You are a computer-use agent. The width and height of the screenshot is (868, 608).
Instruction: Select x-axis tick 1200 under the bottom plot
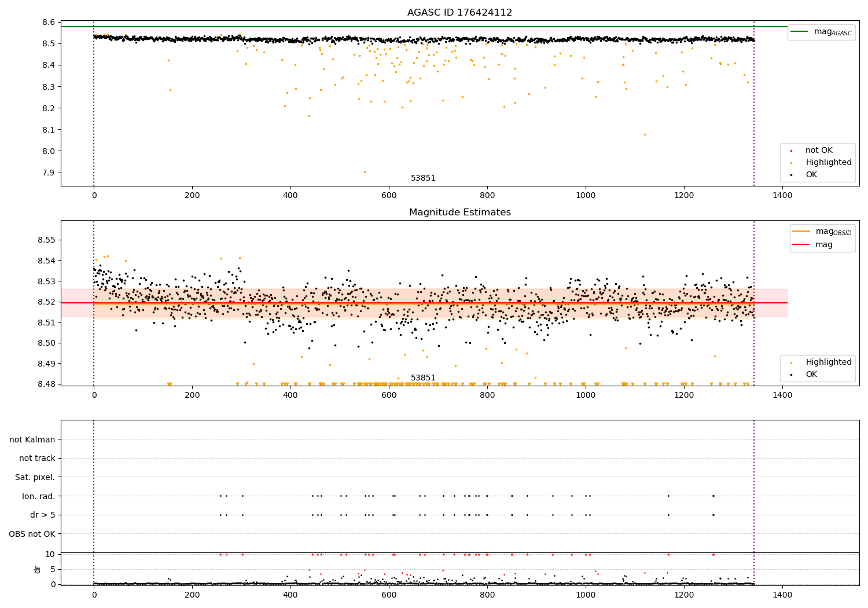click(x=684, y=595)
